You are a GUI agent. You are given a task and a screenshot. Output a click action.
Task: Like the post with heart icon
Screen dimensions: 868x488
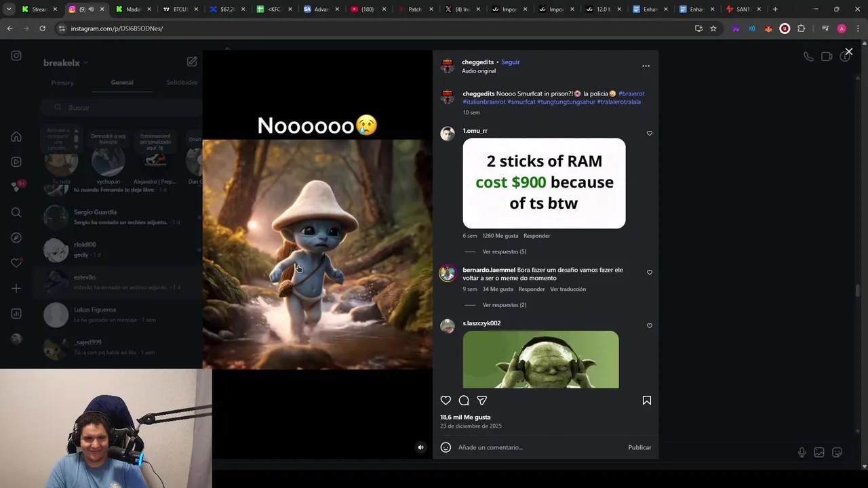click(x=446, y=401)
